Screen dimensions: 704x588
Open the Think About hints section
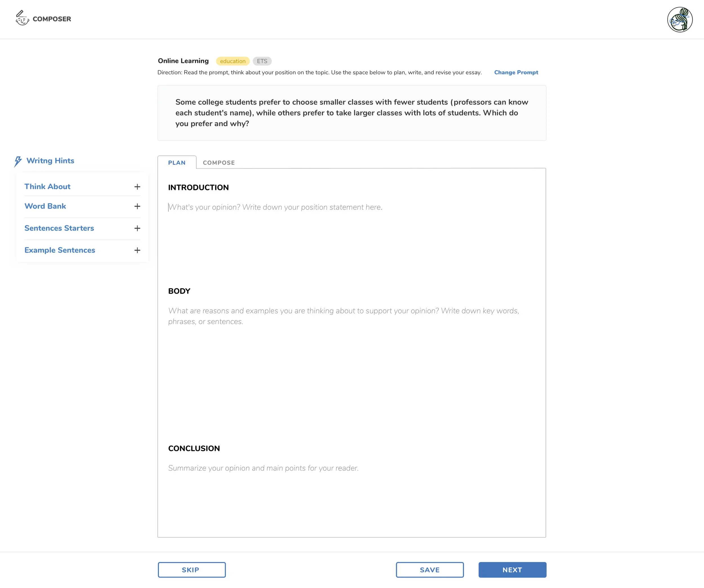pos(47,187)
